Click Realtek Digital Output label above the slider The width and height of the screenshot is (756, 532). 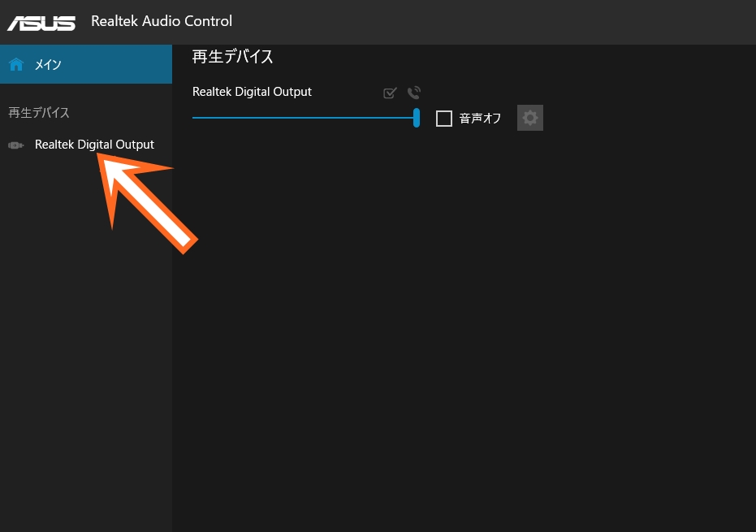click(252, 92)
